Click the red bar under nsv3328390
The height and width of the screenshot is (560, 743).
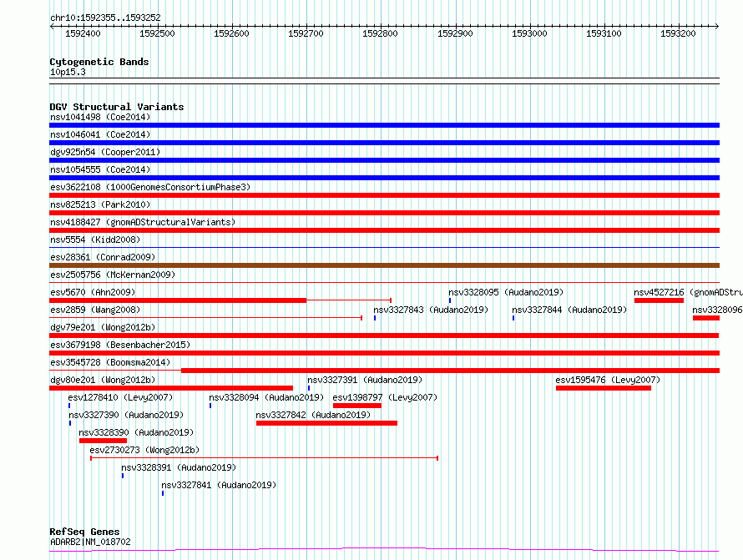click(103, 441)
